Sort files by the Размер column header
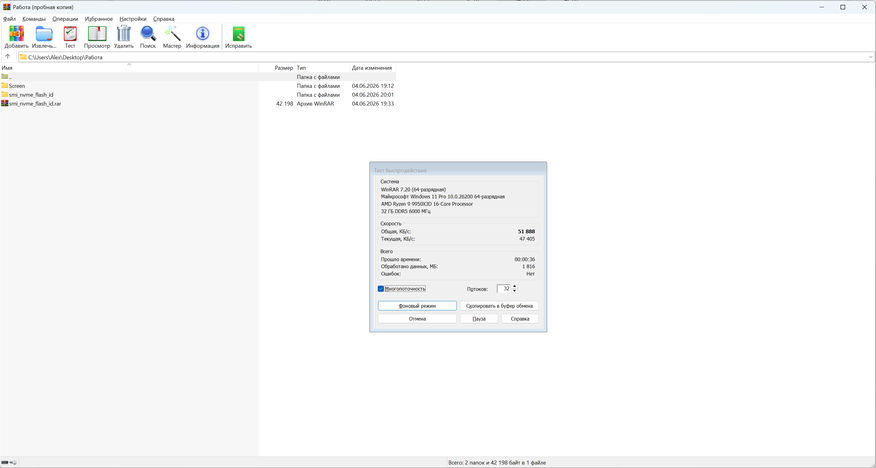 pyautogui.click(x=284, y=68)
